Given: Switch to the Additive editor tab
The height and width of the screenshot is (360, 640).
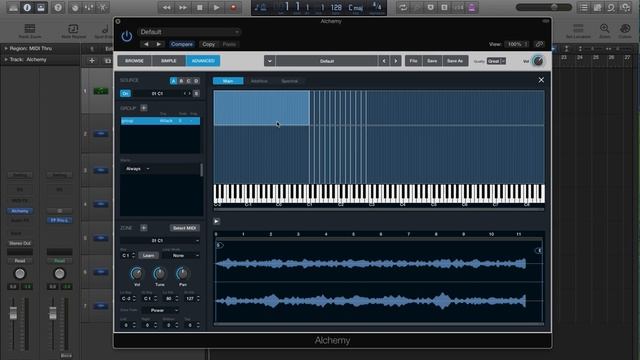Looking at the screenshot, I should click(259, 81).
